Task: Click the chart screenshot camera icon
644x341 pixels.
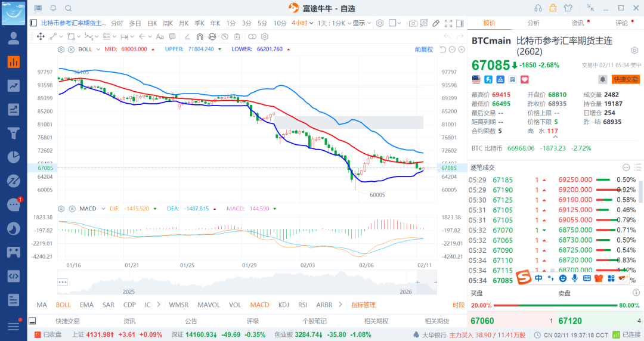Action: pos(413,23)
